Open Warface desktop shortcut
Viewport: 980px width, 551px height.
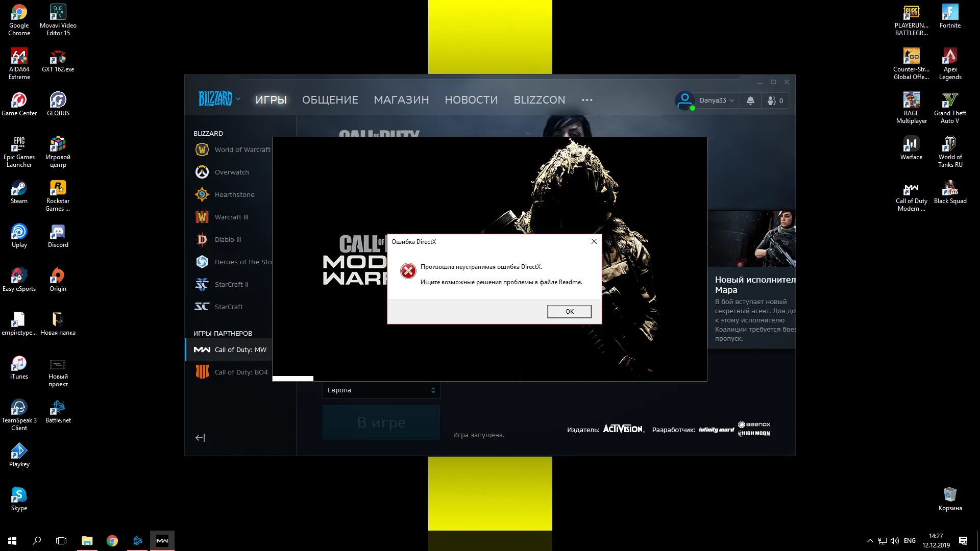[x=911, y=148]
